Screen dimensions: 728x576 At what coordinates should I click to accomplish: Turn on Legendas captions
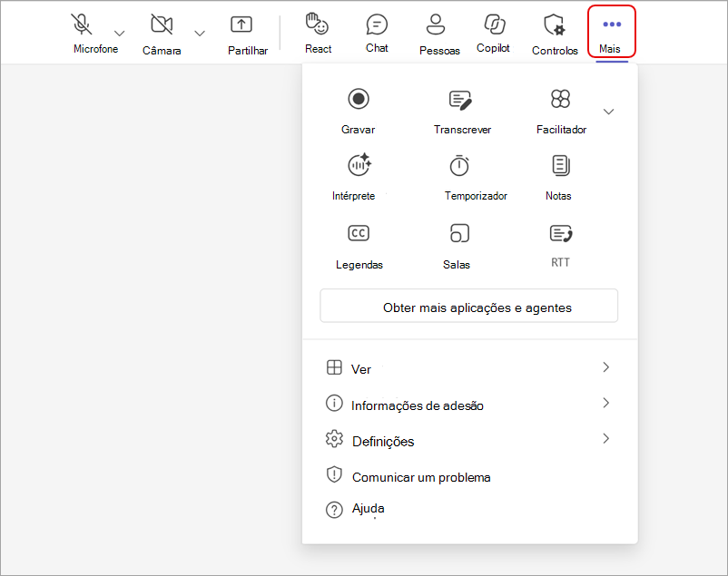tap(359, 246)
